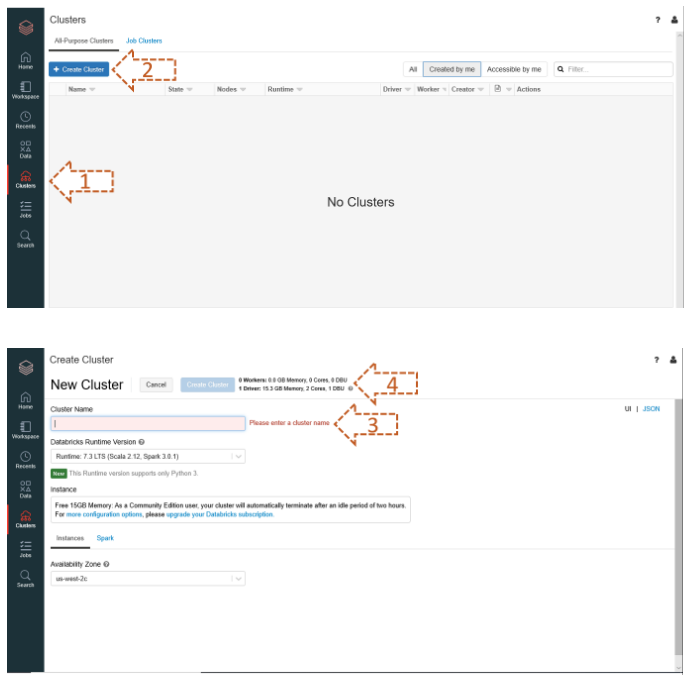693x687 pixels.
Task: Click the help icon beside Availability Zone
Action: pyautogui.click(x=106, y=564)
